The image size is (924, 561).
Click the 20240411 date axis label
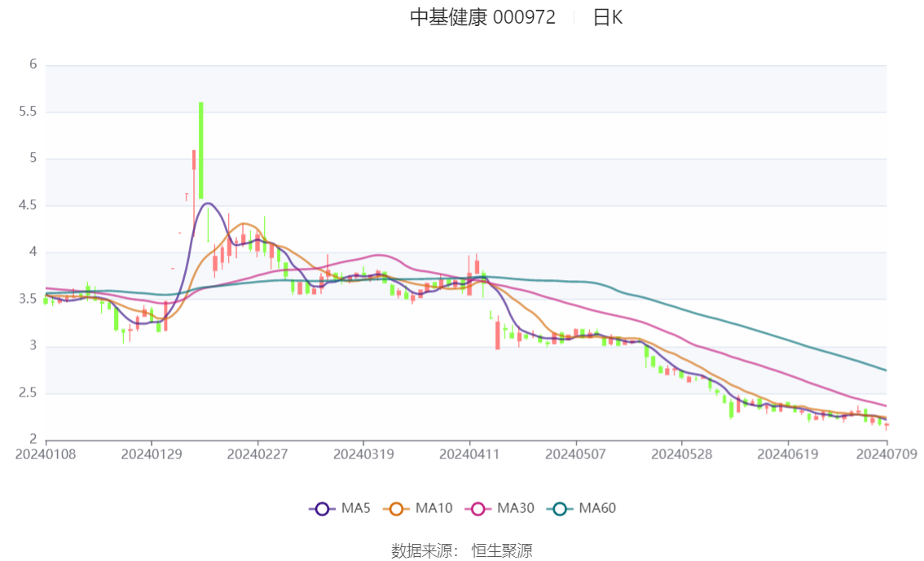(x=469, y=454)
